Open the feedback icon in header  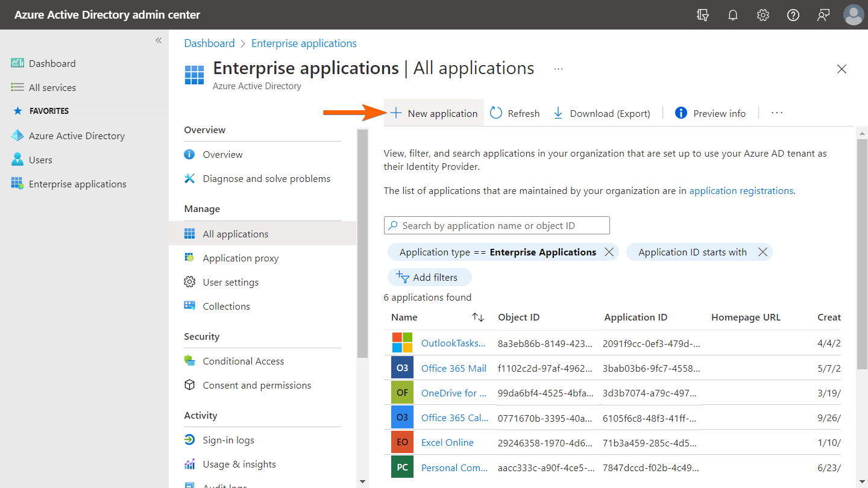823,15
